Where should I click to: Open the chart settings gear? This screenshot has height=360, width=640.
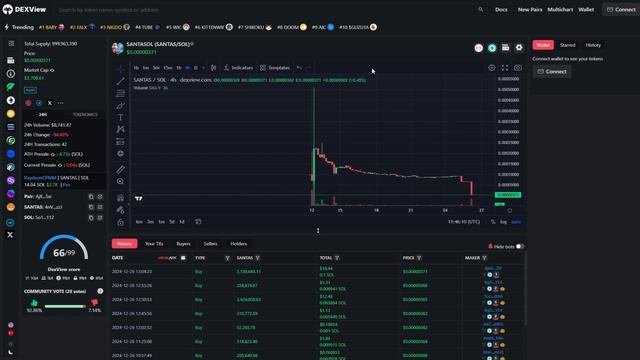(x=492, y=68)
